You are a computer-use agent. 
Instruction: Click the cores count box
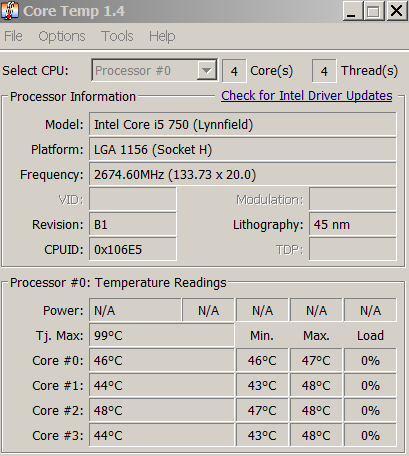tap(234, 71)
